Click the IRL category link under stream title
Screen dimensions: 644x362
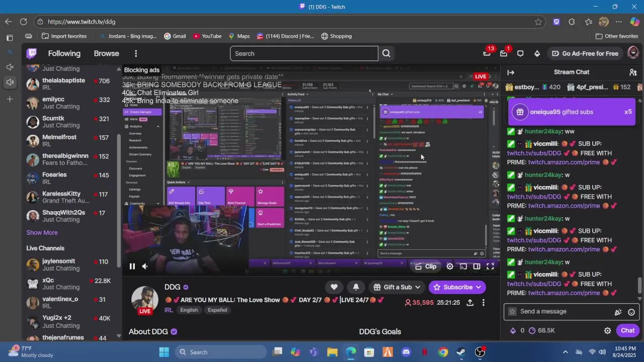point(169,310)
